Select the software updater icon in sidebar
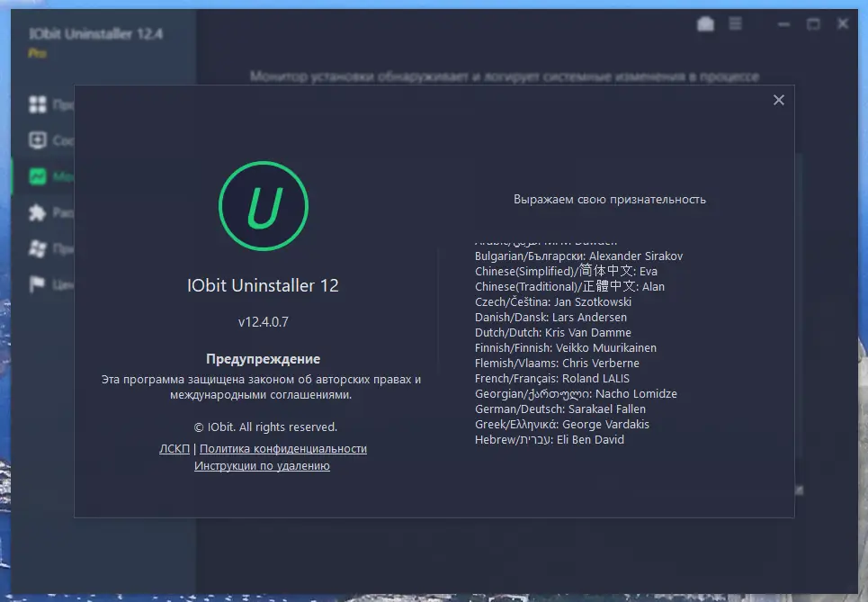The image size is (868, 602). click(x=38, y=140)
